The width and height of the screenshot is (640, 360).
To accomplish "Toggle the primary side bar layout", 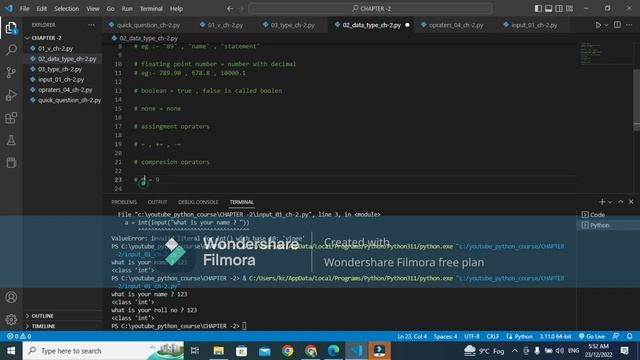I will [538, 9].
